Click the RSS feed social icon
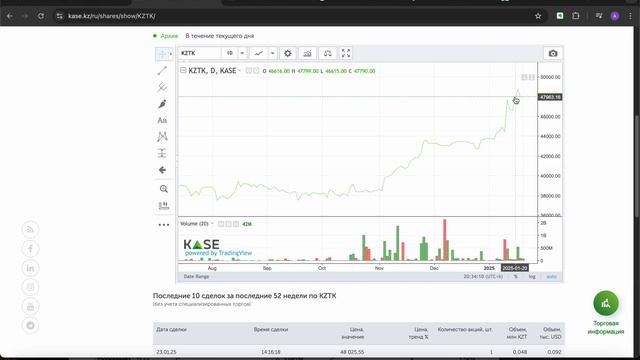The image size is (640, 360). [30, 229]
